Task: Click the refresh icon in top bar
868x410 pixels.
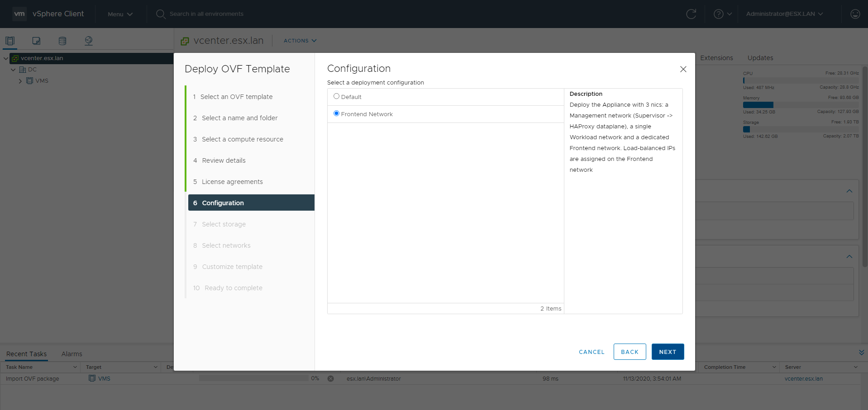Action: [x=691, y=14]
